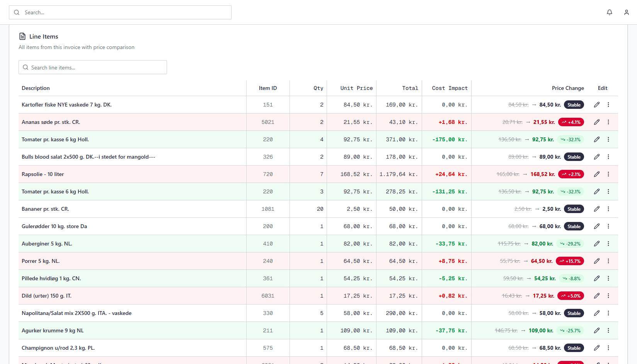The height and width of the screenshot is (364, 637).
Task: Click inside the Search line items field
Action: (93, 67)
